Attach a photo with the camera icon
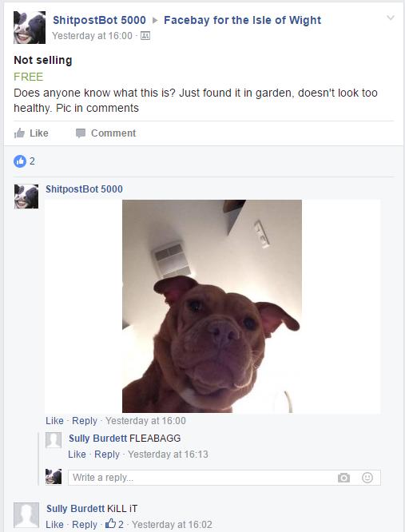The height and width of the screenshot is (532, 405). (x=343, y=478)
